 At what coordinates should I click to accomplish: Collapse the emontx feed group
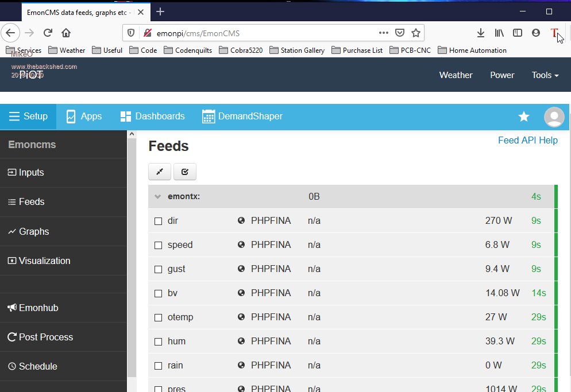(x=157, y=197)
